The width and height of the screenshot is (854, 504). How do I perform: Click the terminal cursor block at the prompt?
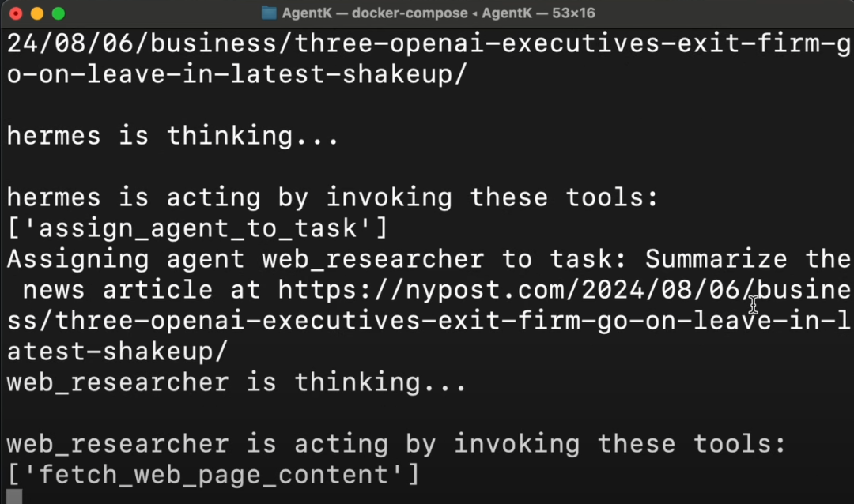tap(15, 496)
